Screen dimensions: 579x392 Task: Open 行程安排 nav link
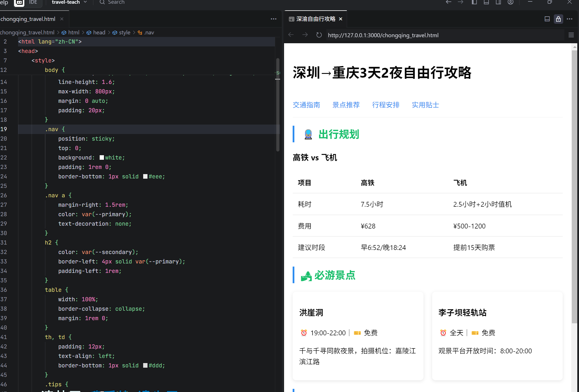(386, 105)
